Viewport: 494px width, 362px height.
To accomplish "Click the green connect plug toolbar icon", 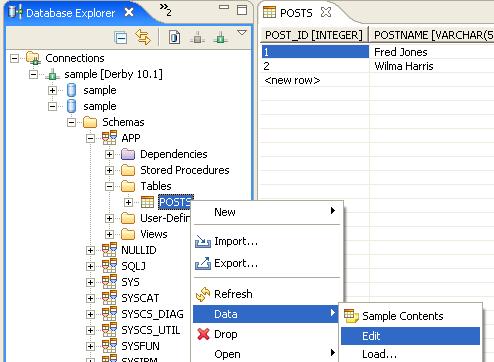I will (x=220, y=37).
